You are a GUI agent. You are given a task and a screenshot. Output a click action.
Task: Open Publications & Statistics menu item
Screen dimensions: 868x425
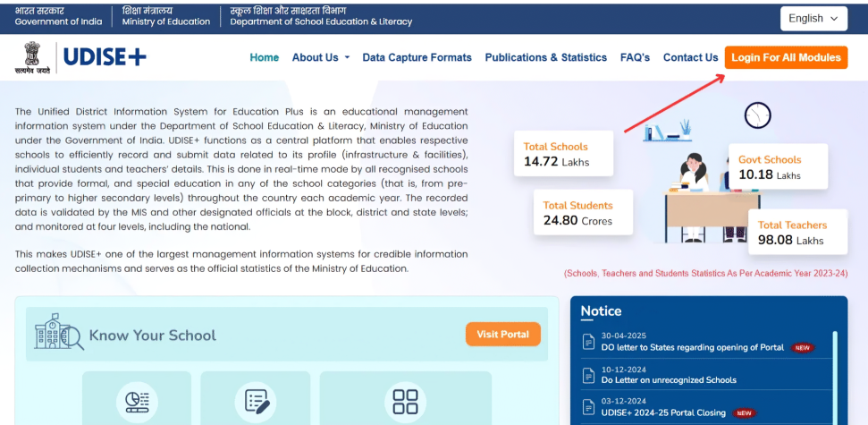[545, 57]
